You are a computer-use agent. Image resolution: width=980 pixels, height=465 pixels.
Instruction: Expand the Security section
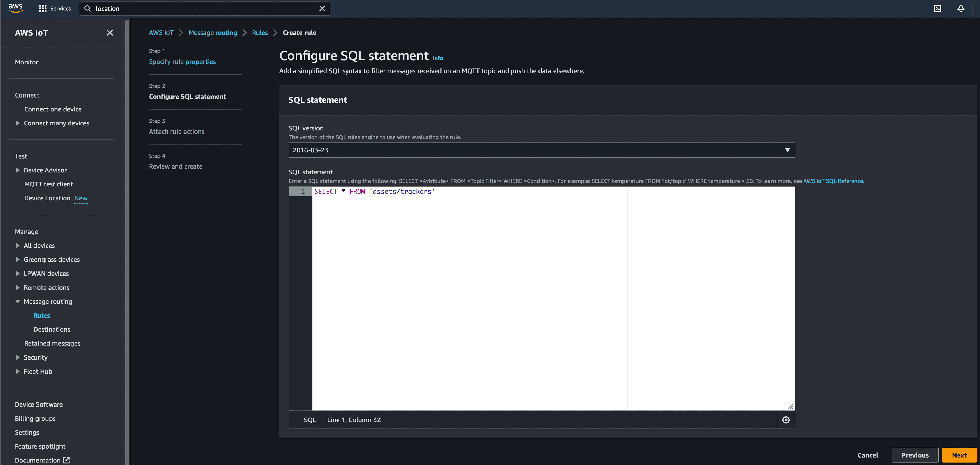(x=18, y=357)
